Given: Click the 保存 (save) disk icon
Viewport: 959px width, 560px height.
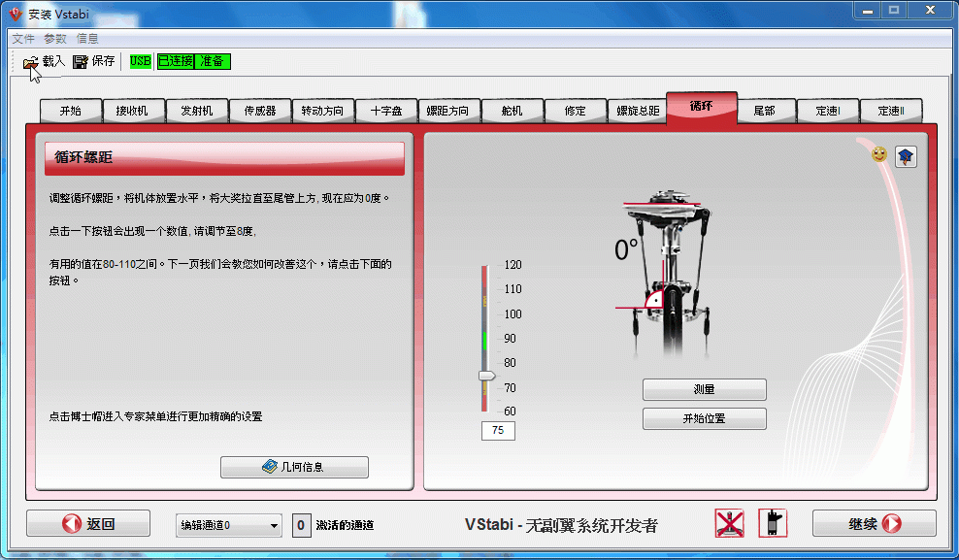Looking at the screenshot, I should point(81,62).
